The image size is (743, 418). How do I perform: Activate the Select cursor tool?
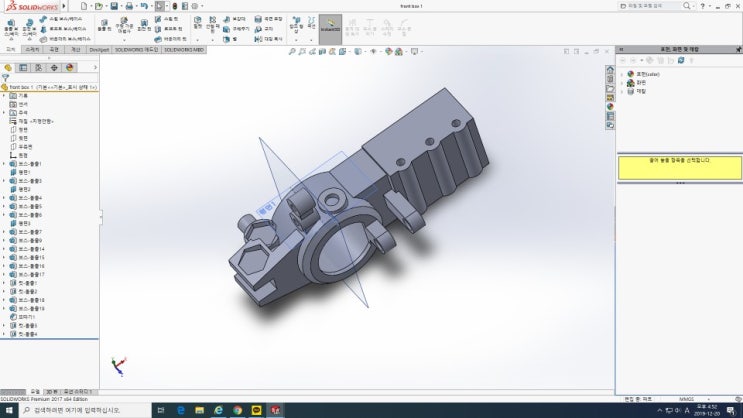160,6
